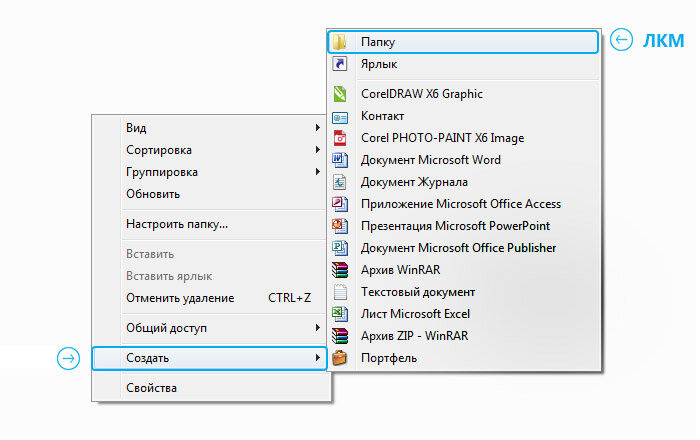Click the Microsoft Office Access icon
Viewport: 700px width, 440px height.
340,204
